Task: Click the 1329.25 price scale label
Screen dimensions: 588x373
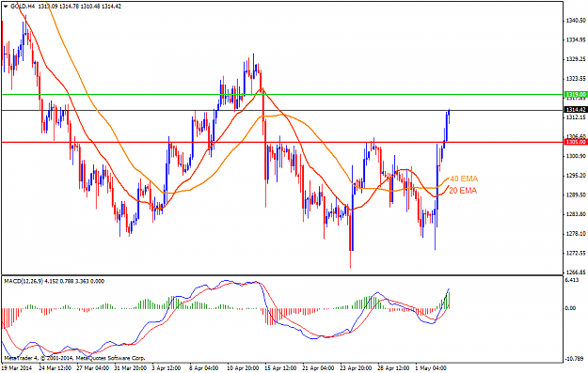Action: (576, 59)
